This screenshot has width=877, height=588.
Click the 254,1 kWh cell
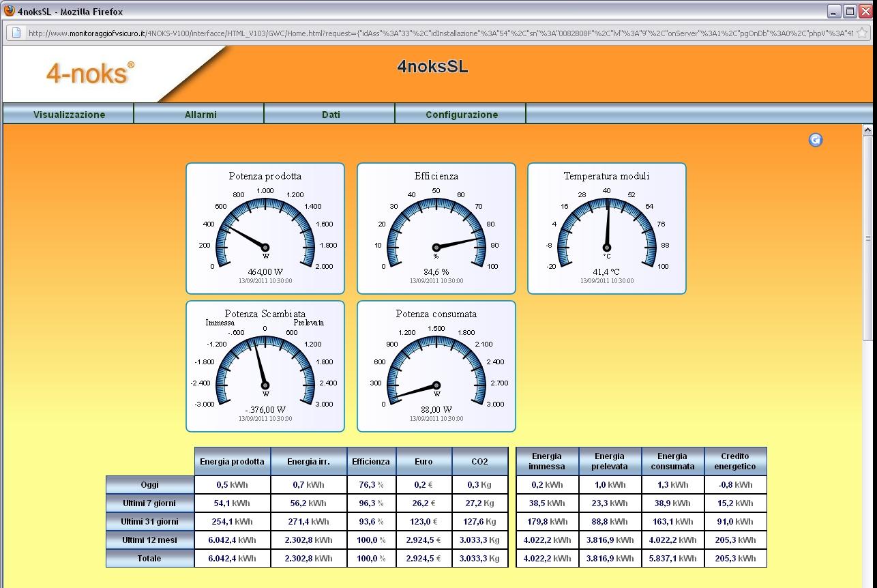[x=233, y=521]
